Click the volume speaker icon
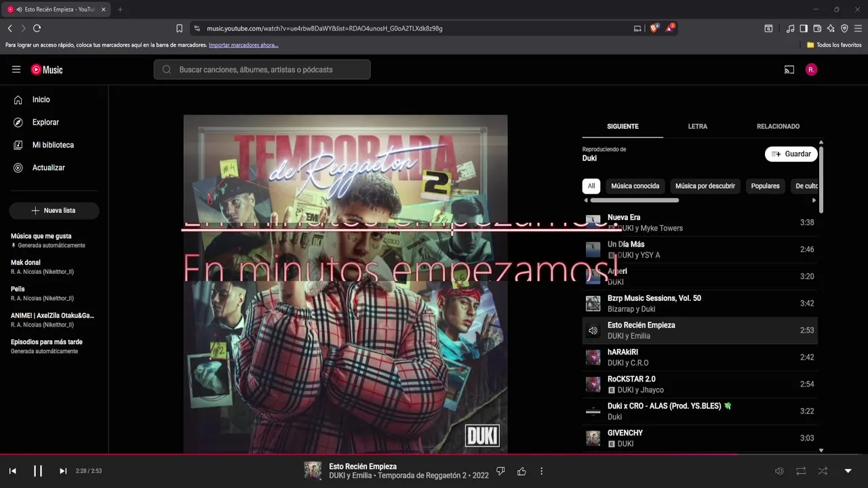868x488 pixels. point(779,471)
